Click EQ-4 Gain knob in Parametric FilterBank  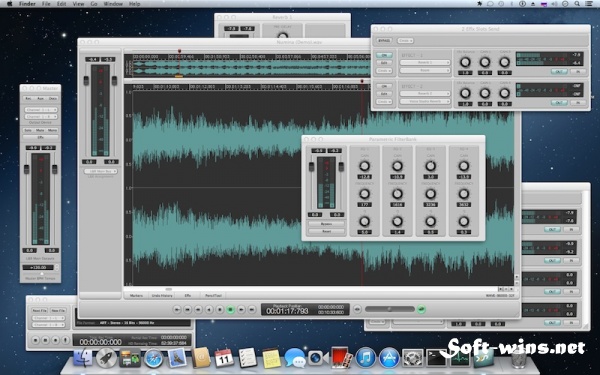[x=464, y=166]
